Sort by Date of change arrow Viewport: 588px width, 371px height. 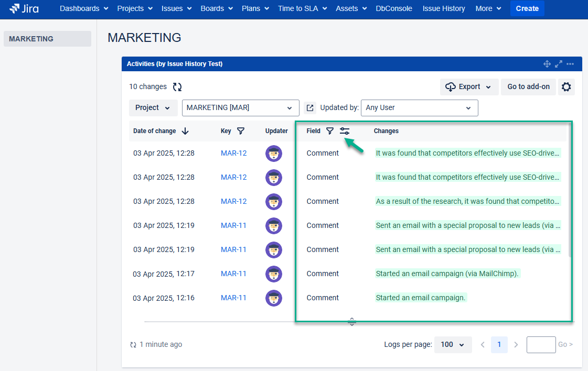pyautogui.click(x=185, y=131)
